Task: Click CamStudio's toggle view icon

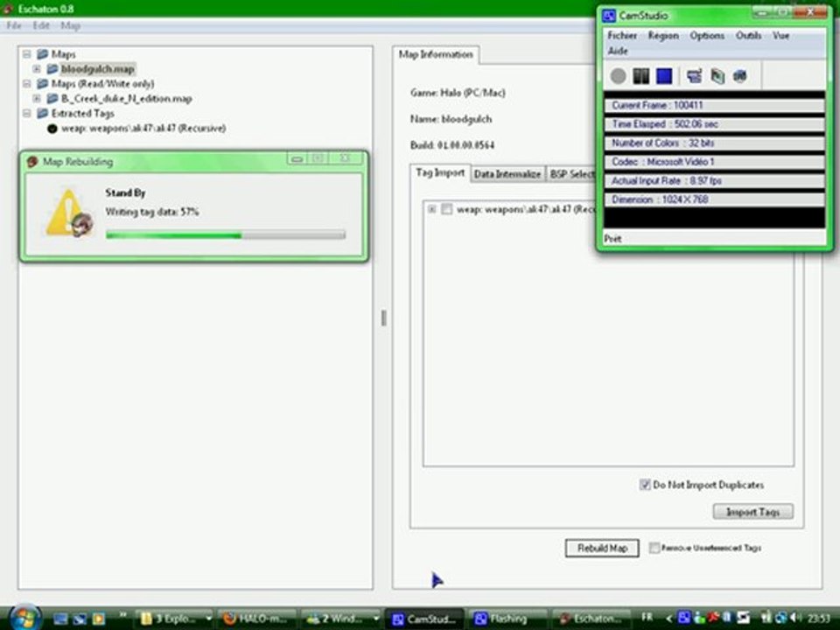Action: point(694,76)
